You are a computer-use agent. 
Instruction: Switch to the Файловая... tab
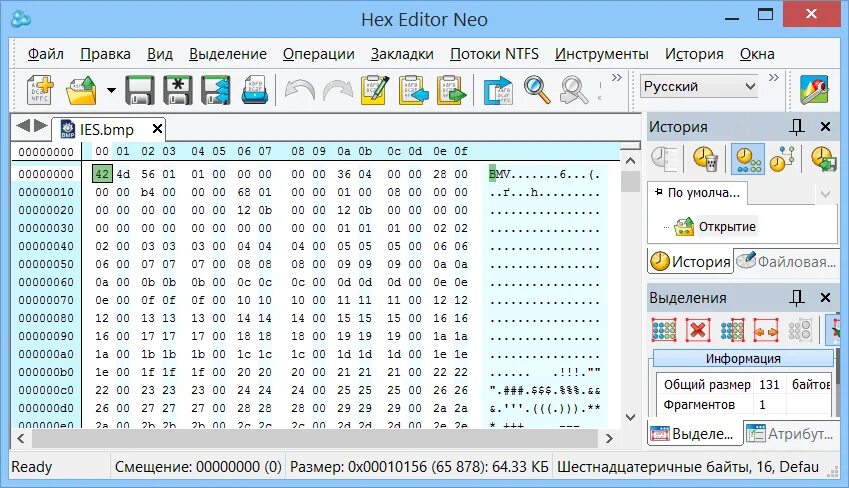(x=787, y=262)
